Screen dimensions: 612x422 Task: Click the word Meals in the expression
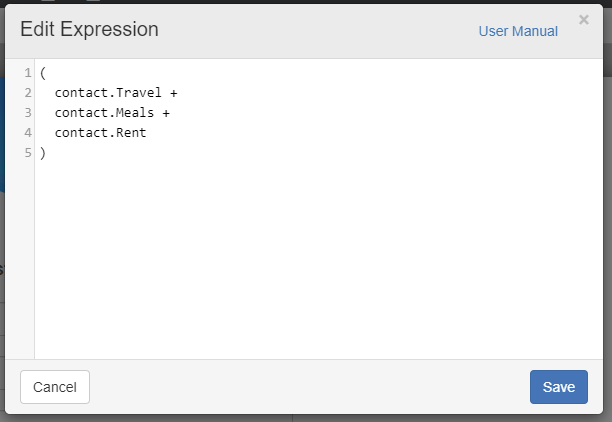(x=135, y=113)
